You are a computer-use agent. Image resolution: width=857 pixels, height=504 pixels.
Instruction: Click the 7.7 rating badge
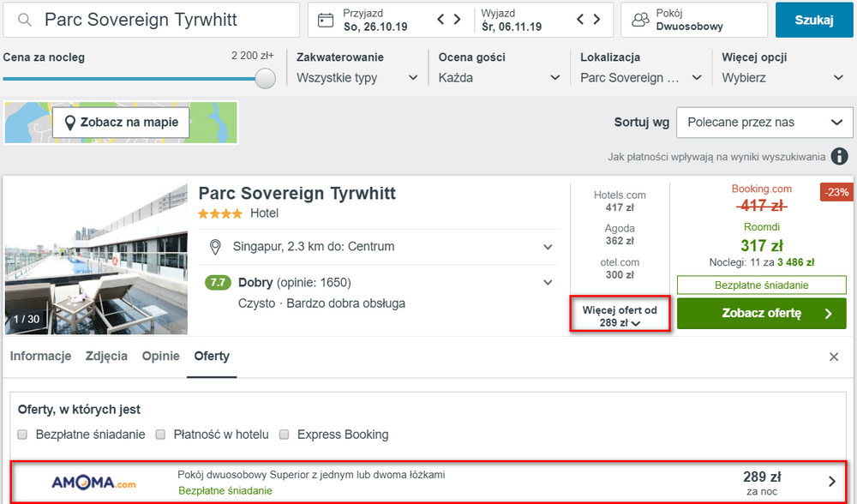218,283
